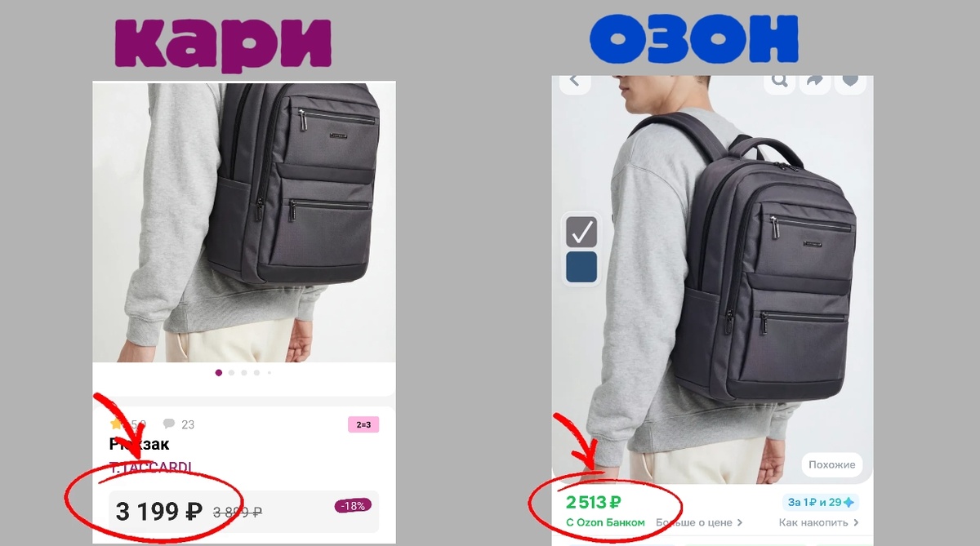Screen dimensions: 980x546
Task: Choose the blue color variant swatch
Action: [x=581, y=267]
